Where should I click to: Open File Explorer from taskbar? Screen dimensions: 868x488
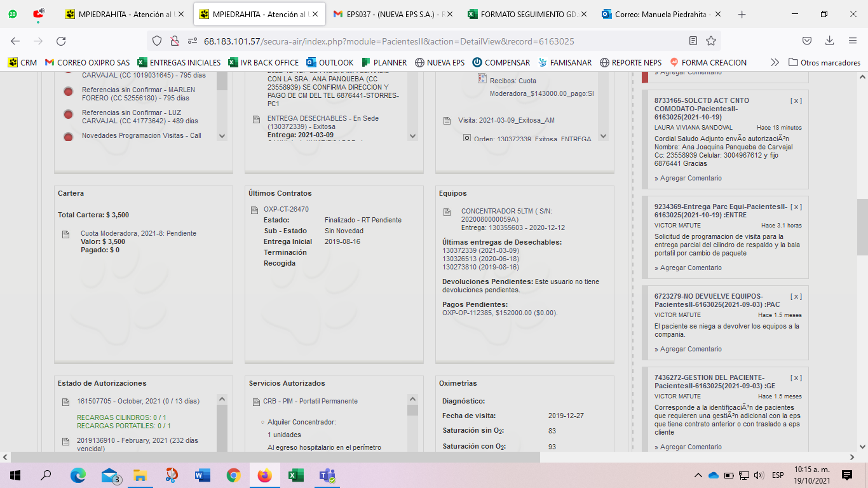[x=140, y=475]
